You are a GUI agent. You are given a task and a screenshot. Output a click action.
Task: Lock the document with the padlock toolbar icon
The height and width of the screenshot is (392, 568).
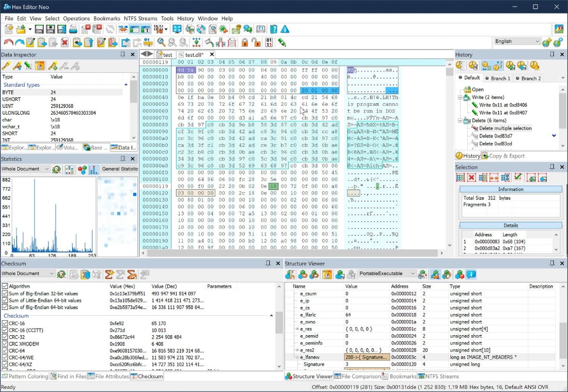click(x=244, y=42)
